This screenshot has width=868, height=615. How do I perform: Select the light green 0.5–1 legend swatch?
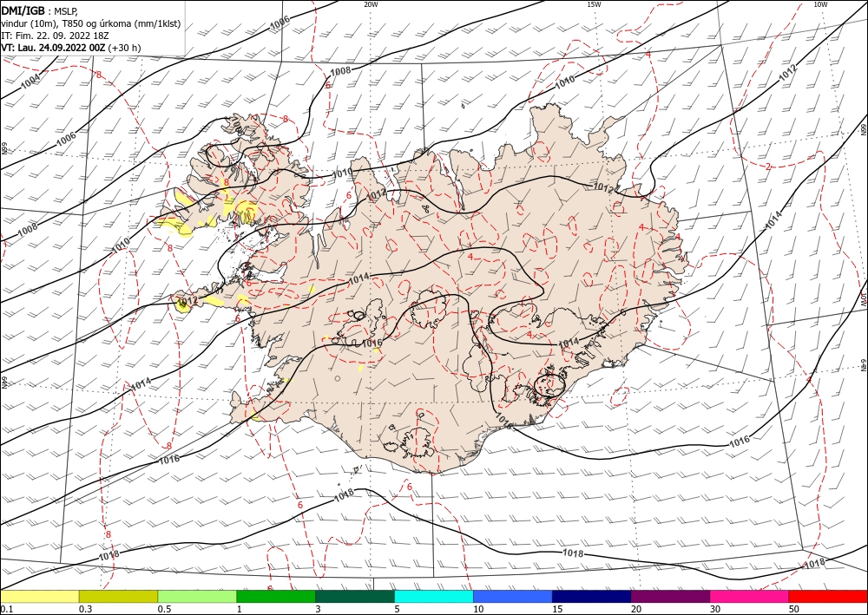click(x=197, y=596)
